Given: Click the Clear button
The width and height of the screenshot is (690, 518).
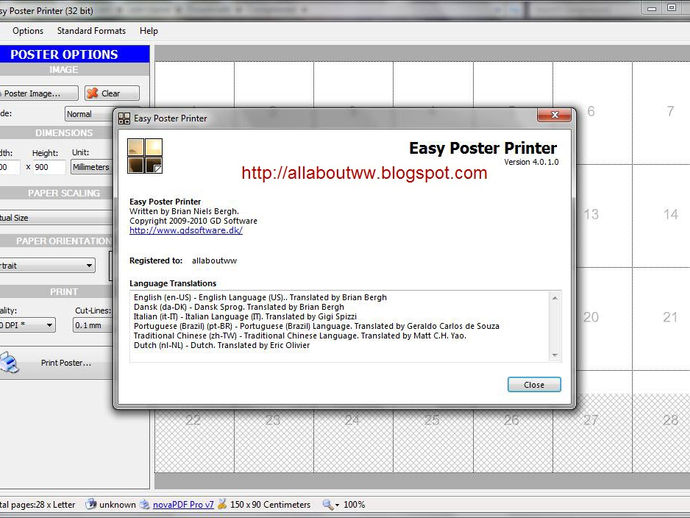Looking at the screenshot, I should click(112, 93).
